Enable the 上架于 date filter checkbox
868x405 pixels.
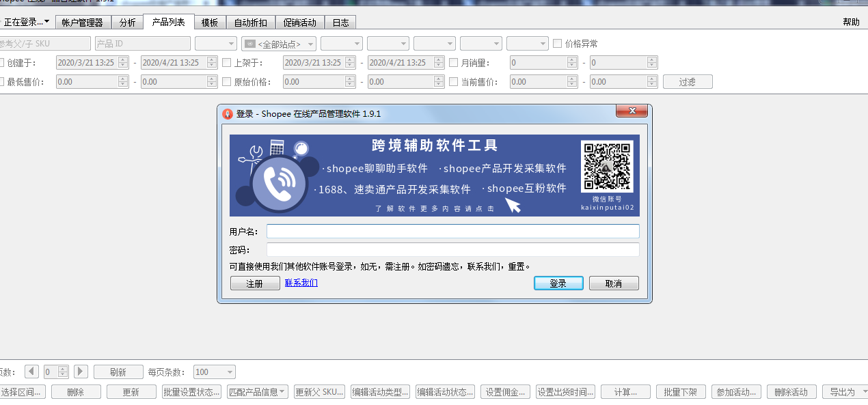click(227, 63)
